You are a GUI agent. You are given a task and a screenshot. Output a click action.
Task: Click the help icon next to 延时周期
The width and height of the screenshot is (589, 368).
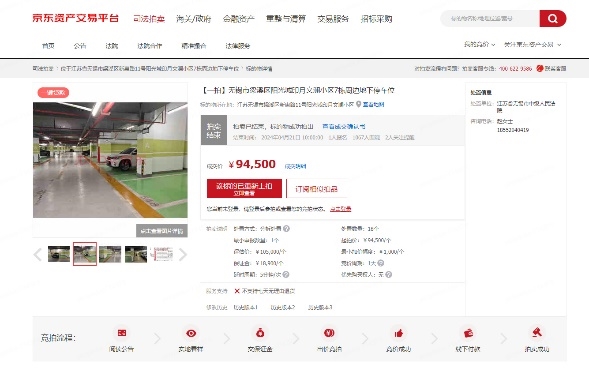tap(286, 274)
